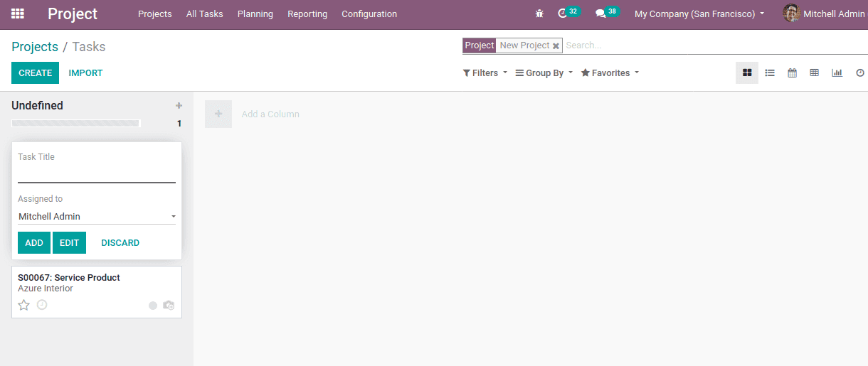Switch to Calendar view
868x366 pixels.
pyautogui.click(x=792, y=72)
